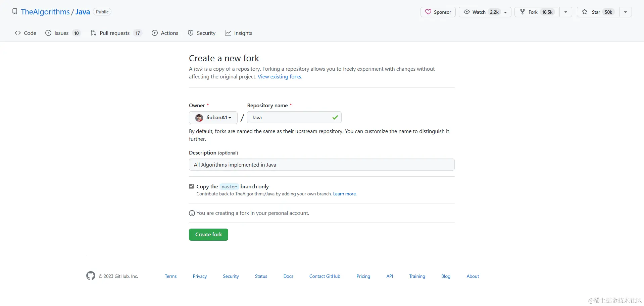Open Blog link in footer
The height and width of the screenshot is (306, 644).
coord(446,276)
